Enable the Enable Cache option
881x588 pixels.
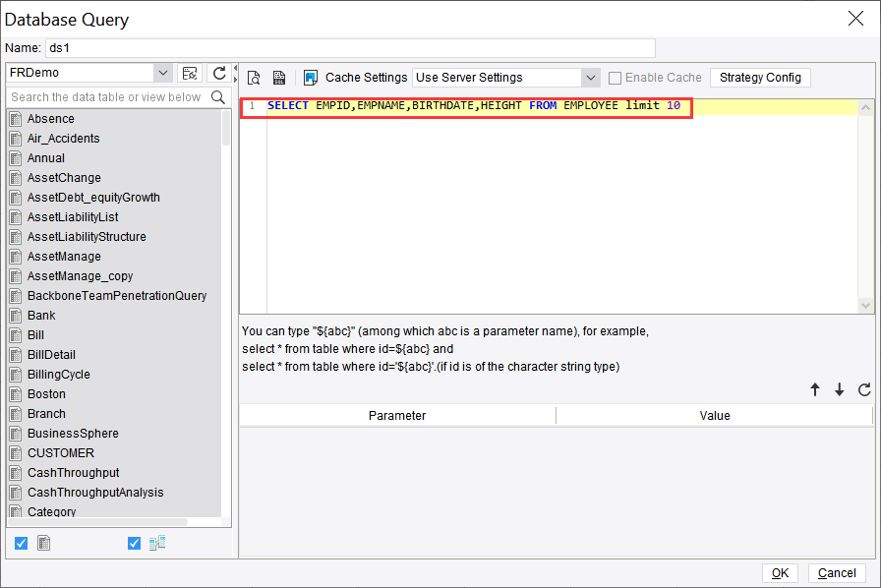coord(615,77)
